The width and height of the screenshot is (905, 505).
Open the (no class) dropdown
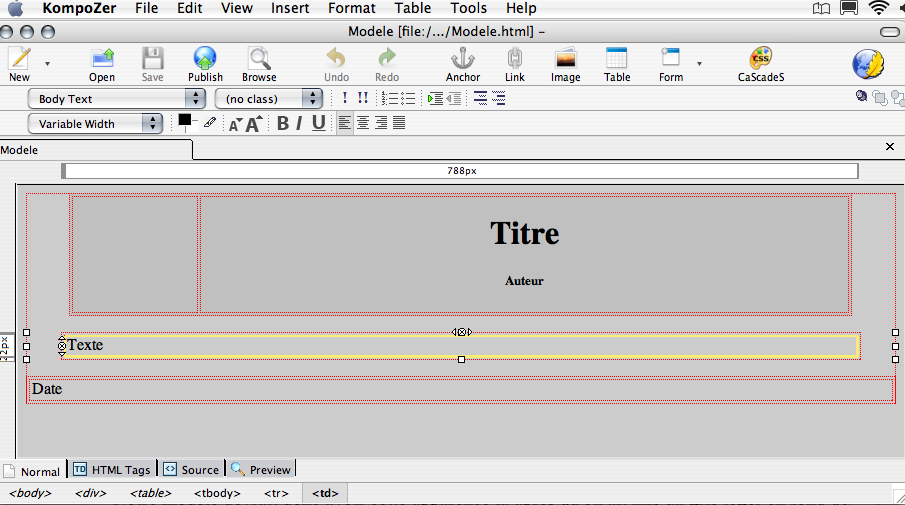click(268, 99)
